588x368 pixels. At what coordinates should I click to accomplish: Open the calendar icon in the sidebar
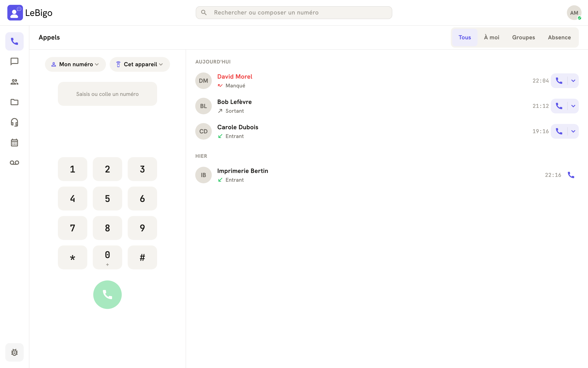pyautogui.click(x=14, y=142)
